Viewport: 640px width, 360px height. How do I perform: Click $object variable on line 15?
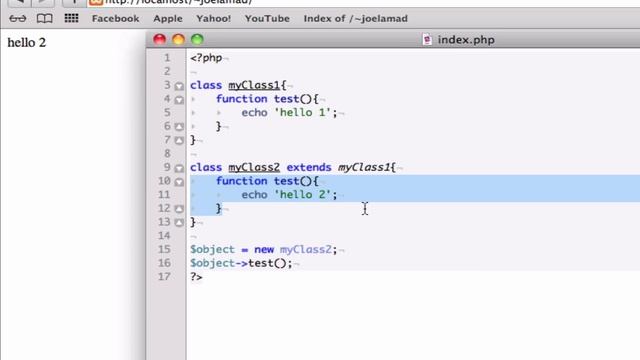click(213, 249)
